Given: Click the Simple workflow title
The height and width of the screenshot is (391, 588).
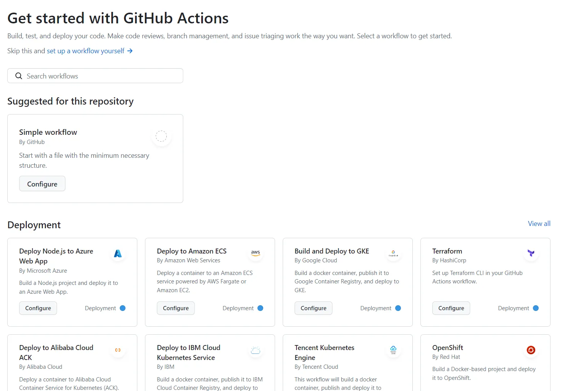Looking at the screenshot, I should coord(48,132).
